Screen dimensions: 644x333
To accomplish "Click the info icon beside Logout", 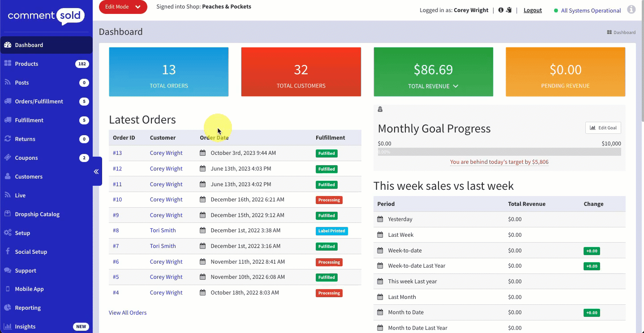I will click(x=501, y=10).
